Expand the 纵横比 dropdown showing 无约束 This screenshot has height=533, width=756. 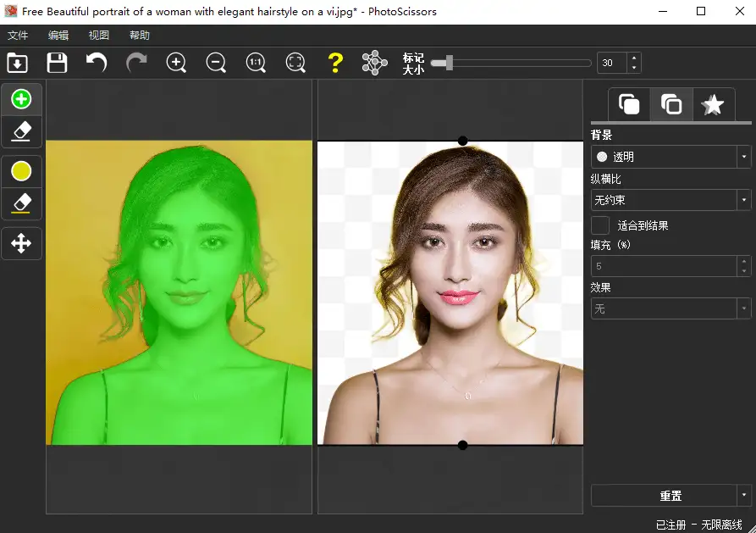(x=670, y=200)
